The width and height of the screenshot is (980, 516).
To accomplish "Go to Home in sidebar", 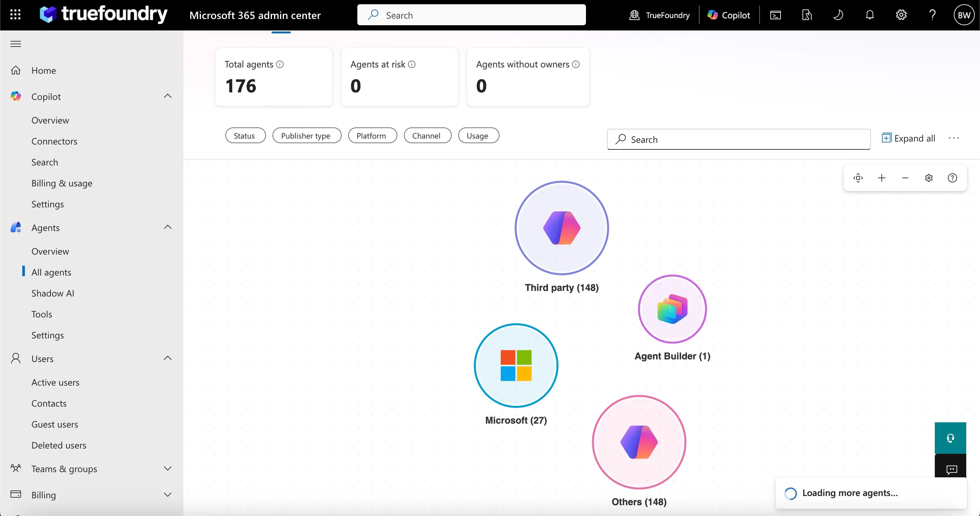I will click(x=43, y=70).
